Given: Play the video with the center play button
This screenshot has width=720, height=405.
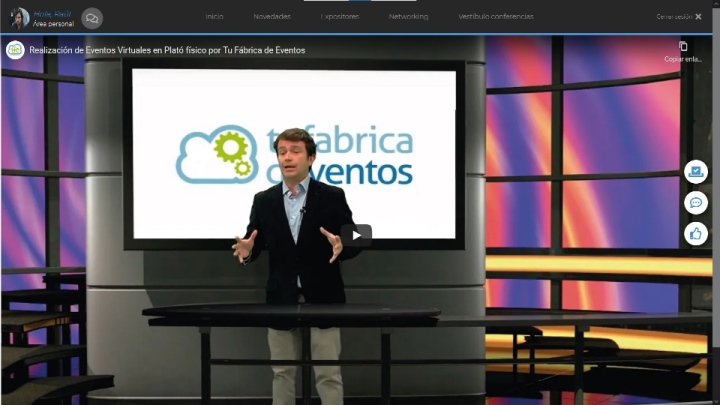Looking at the screenshot, I should click(356, 235).
